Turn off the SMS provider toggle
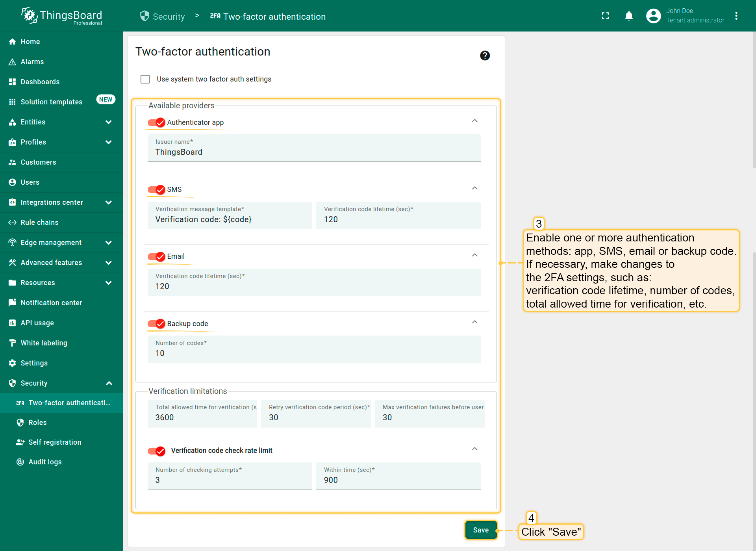This screenshot has width=756, height=551. [x=156, y=189]
